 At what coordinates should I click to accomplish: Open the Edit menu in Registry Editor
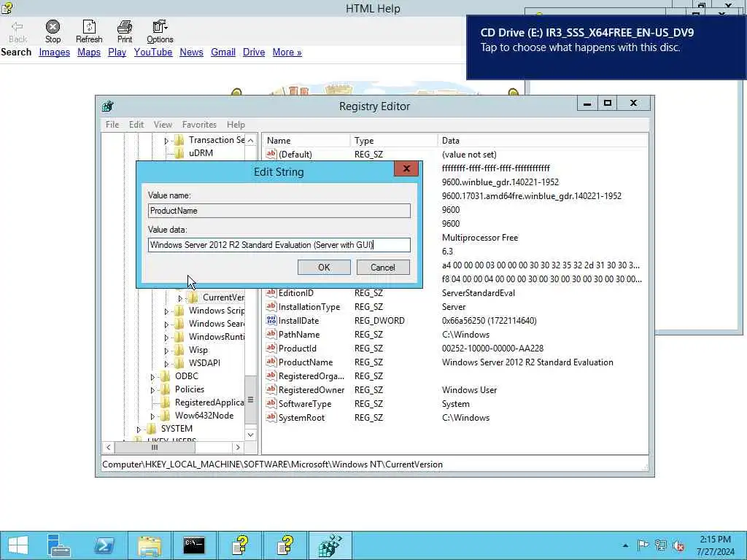coord(136,124)
